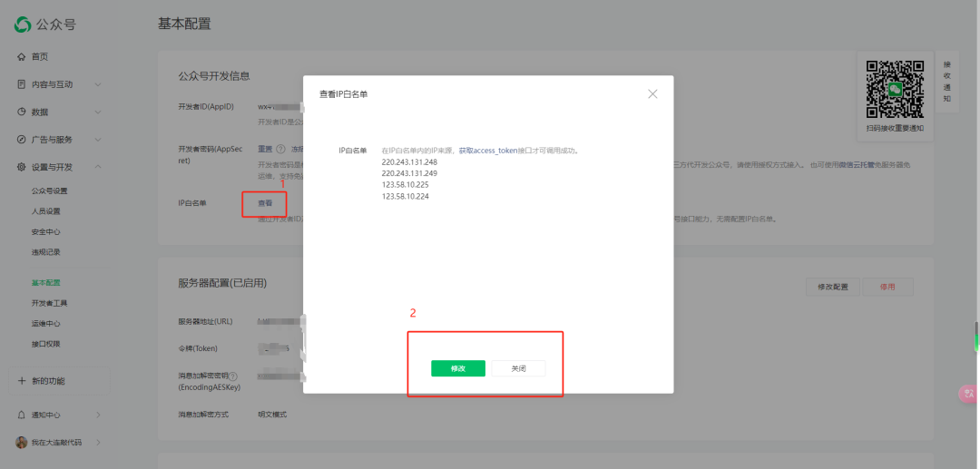Screen dimensions: 980x469
Task: Click the 扫码接收重要通知 caption
Action: click(895, 128)
